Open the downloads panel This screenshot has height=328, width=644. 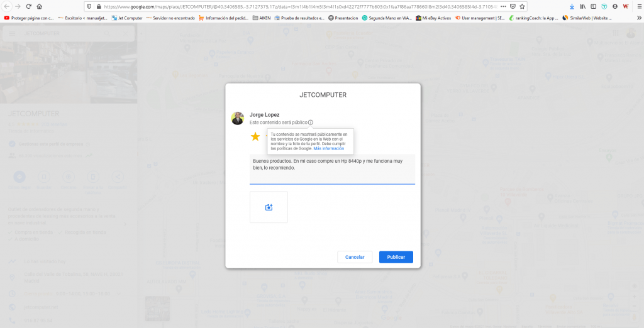tap(572, 6)
